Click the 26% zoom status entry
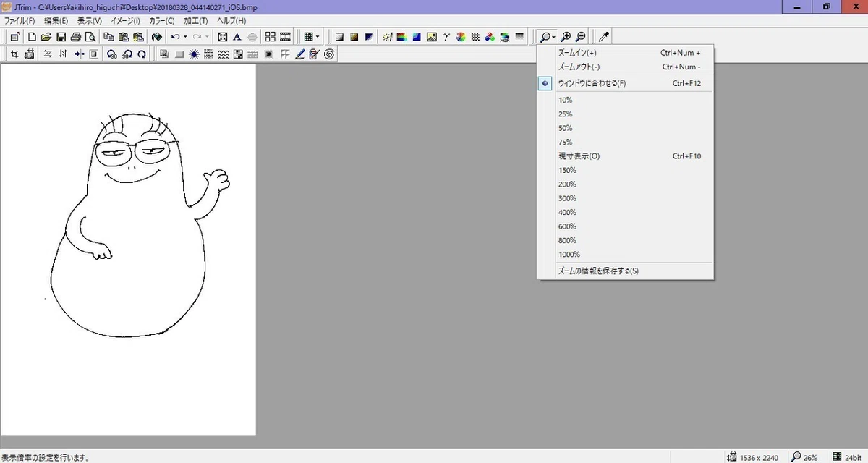 [x=804, y=457]
